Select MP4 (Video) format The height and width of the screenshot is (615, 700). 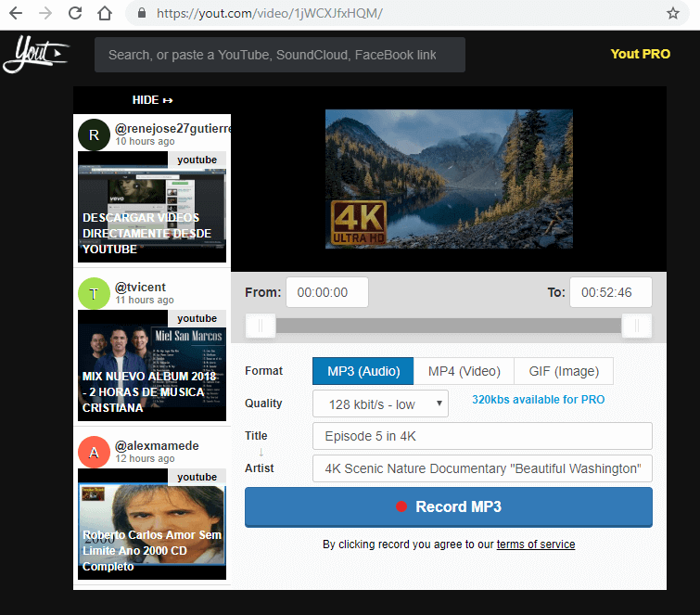pos(464,371)
